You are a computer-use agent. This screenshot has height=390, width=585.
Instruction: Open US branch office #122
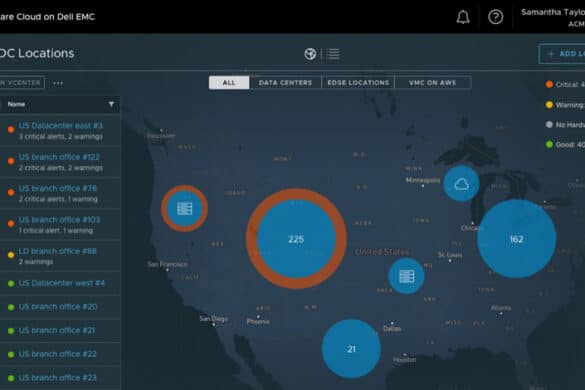59,157
